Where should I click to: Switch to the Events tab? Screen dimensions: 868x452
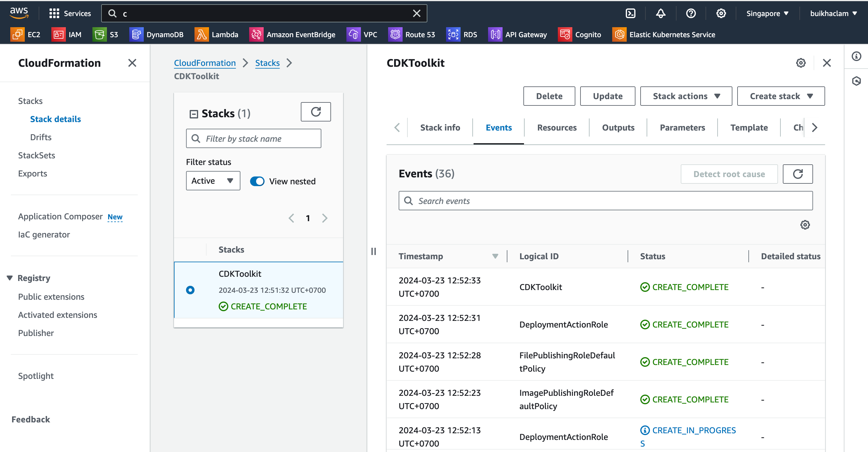(498, 128)
